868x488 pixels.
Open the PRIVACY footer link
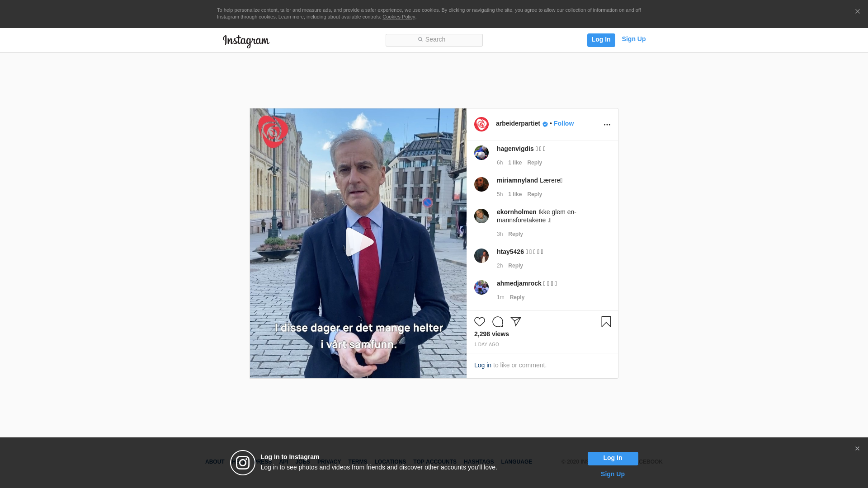pyautogui.click(x=329, y=462)
